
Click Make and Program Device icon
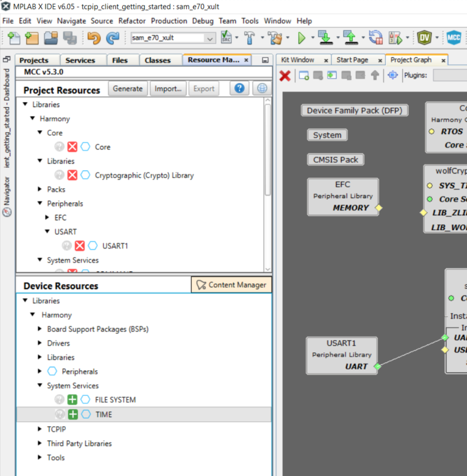[x=326, y=38]
